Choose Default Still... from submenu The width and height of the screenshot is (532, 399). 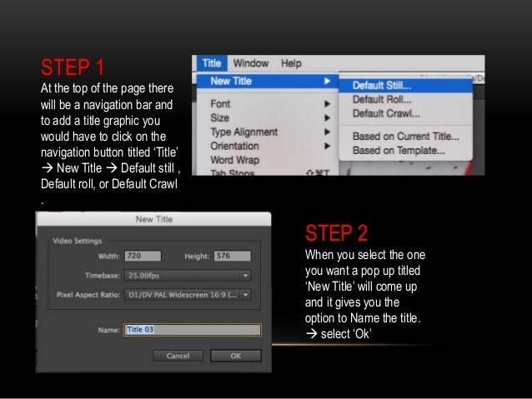405,86
